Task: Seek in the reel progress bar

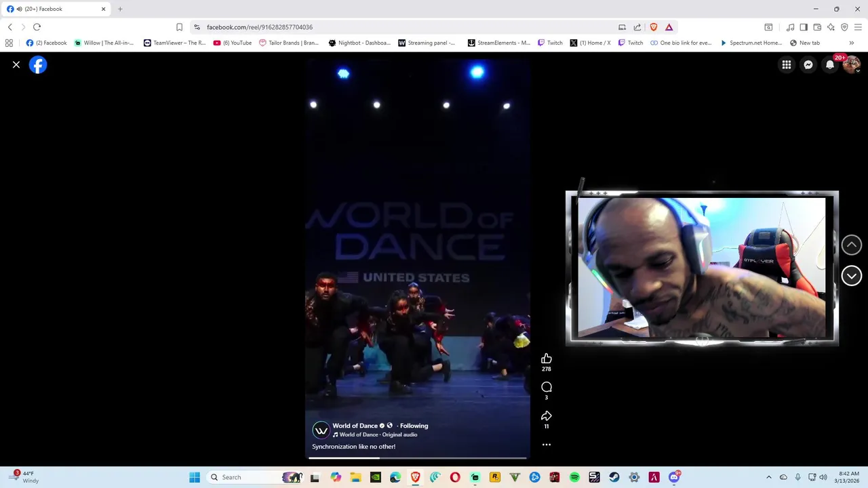Action: coord(417,458)
